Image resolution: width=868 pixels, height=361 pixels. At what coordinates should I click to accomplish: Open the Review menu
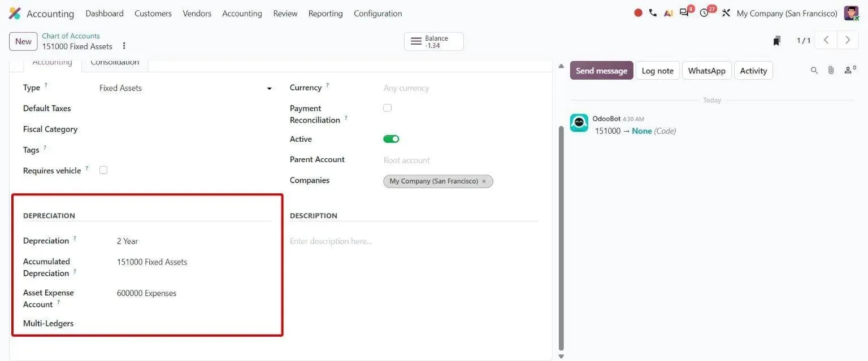coord(285,13)
